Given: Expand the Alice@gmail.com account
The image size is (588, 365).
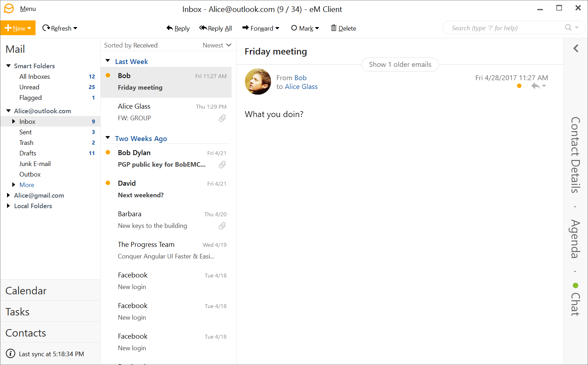Looking at the screenshot, I should pyautogui.click(x=8, y=195).
